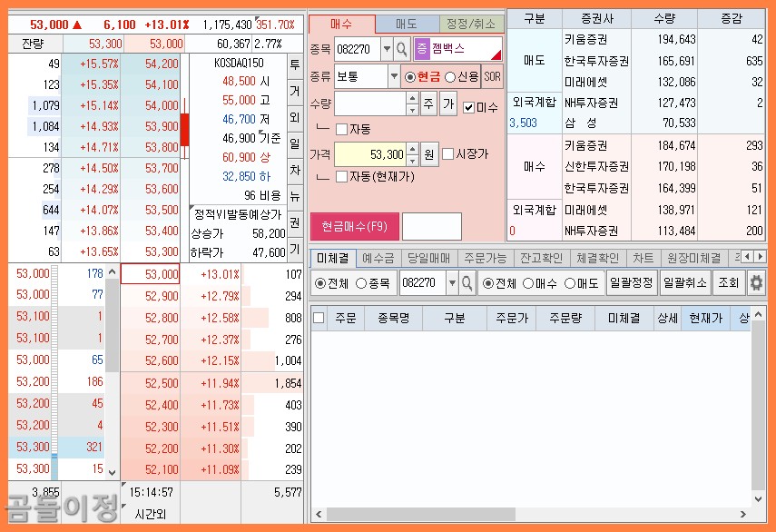Click the stock search magnifier next to 082270
This screenshot has width=776, height=532.
402,49
